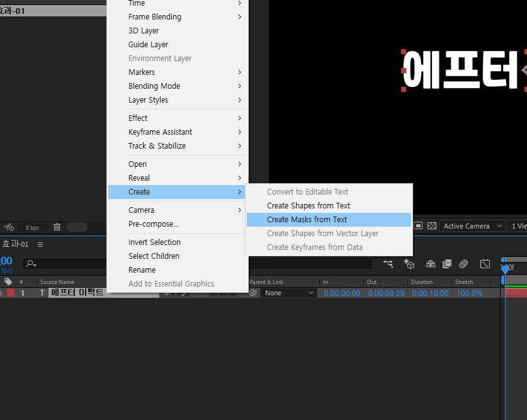Click the Source Name column header

(57, 282)
